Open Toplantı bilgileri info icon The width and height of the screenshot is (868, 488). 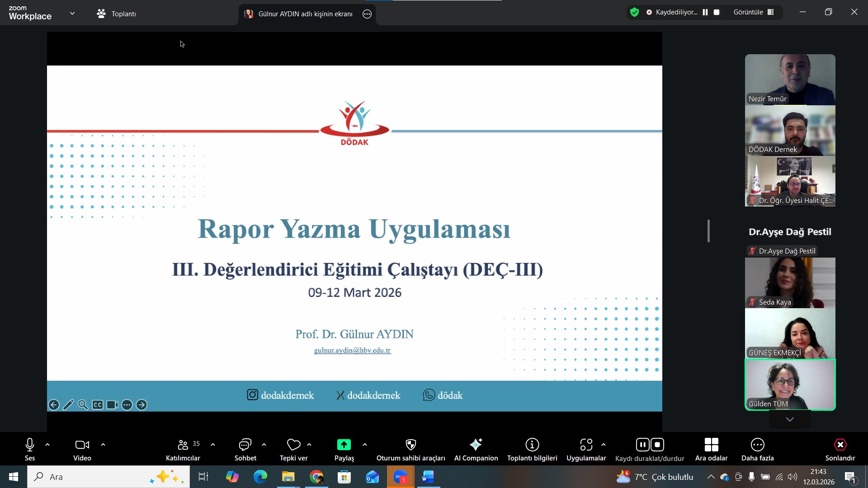click(532, 445)
